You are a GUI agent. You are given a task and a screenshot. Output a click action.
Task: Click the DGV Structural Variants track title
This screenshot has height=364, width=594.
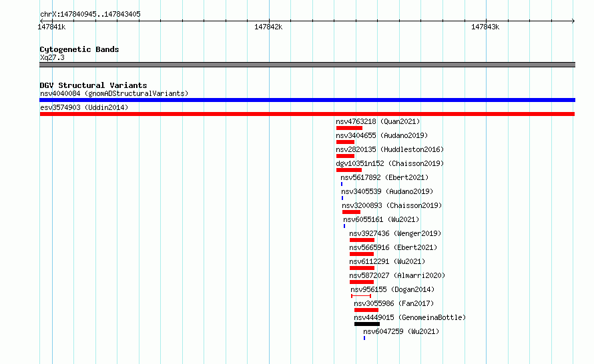[93, 85]
